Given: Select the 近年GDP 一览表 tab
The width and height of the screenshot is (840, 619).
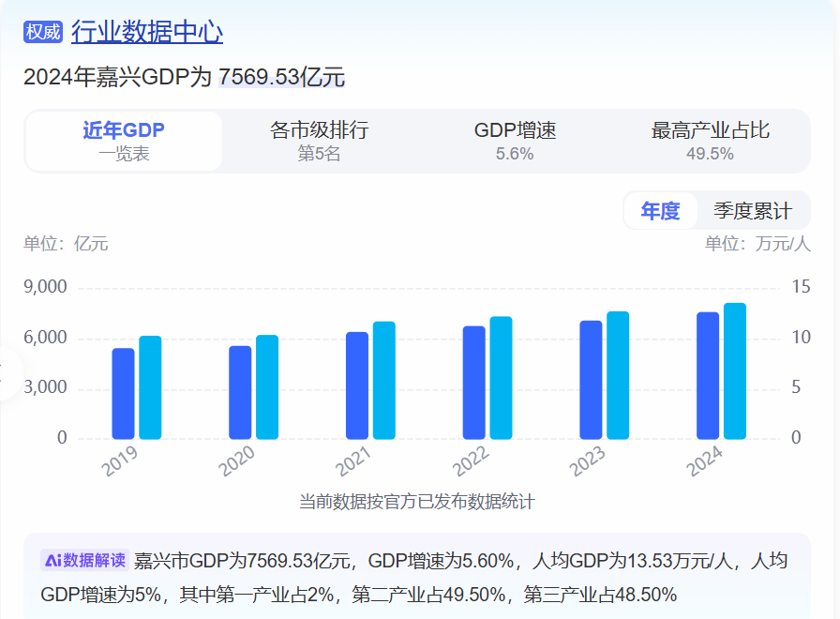Looking at the screenshot, I should (124, 142).
